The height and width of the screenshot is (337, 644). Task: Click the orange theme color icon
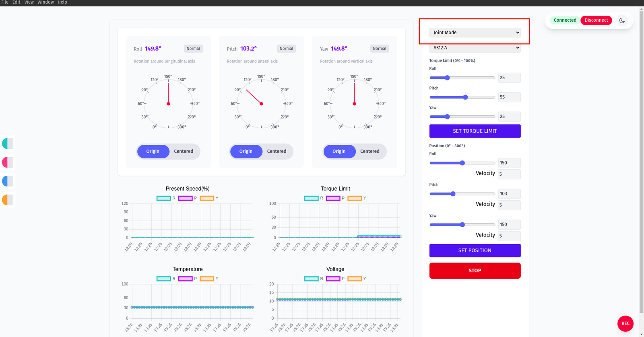8,200
